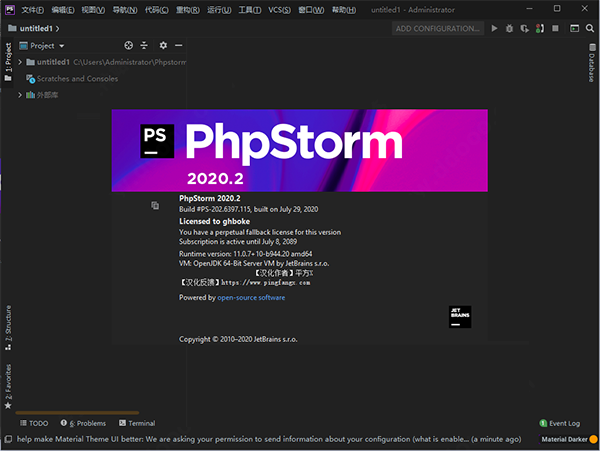The height and width of the screenshot is (451, 600).
Task: Toggle the 2: Favorites side tab
Action: point(8,386)
